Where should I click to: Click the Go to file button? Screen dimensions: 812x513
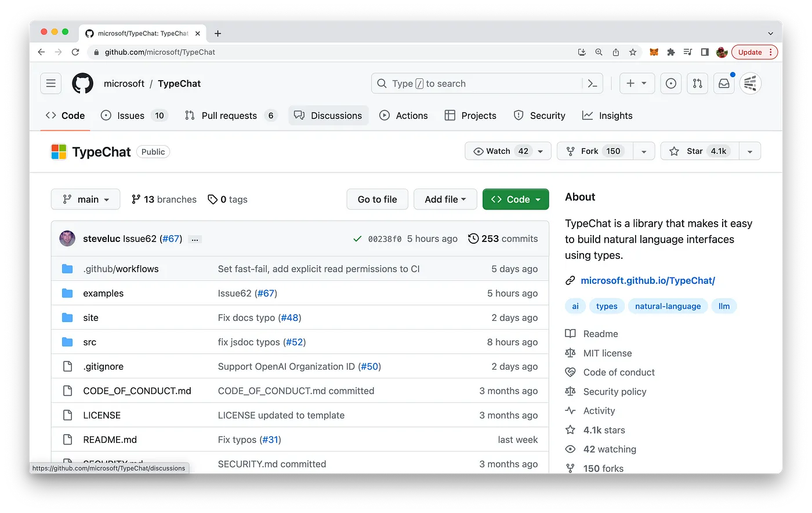378,199
